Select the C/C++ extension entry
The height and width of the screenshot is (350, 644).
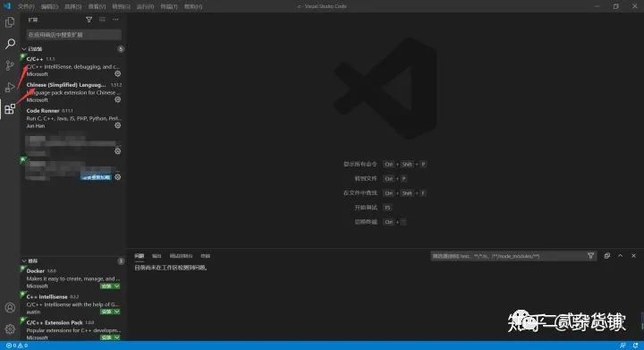[73, 66]
